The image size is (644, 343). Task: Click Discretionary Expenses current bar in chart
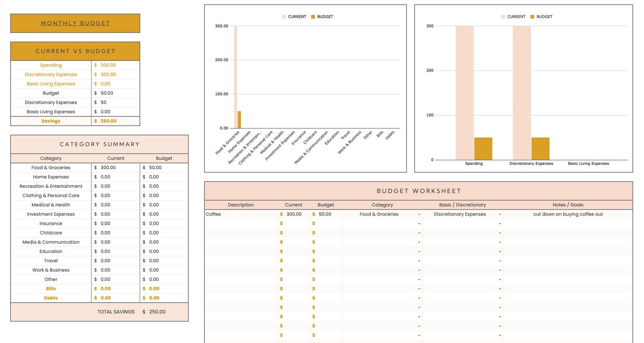pyautogui.click(x=522, y=93)
